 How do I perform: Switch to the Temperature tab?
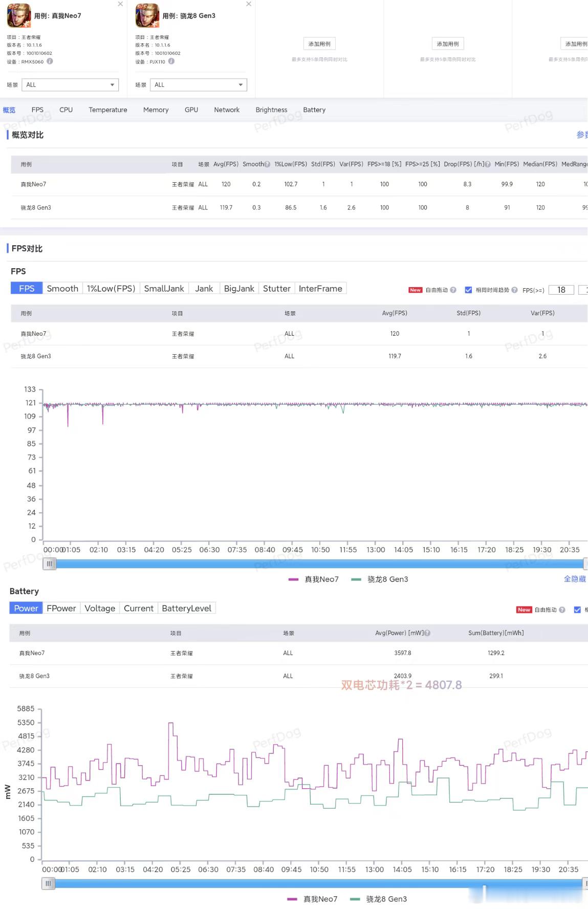point(108,110)
